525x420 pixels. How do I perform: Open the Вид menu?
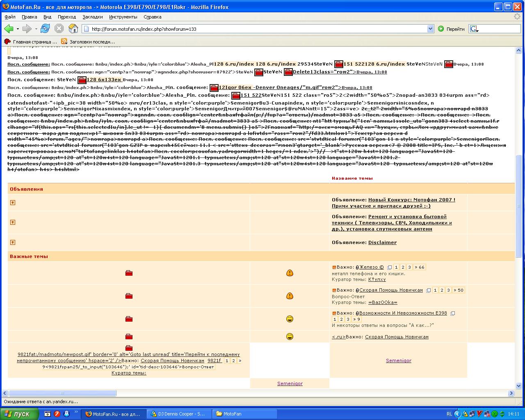tap(47, 17)
